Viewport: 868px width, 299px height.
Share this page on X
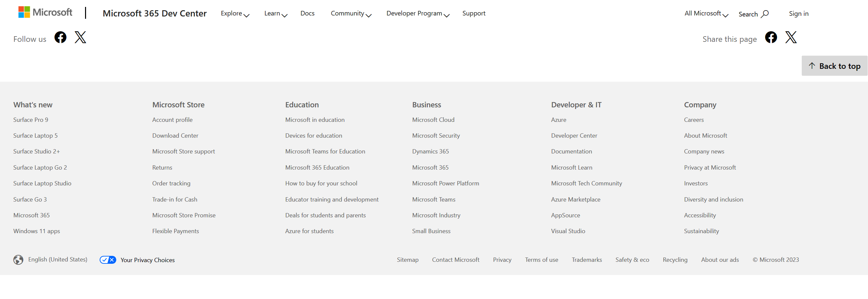point(791,38)
